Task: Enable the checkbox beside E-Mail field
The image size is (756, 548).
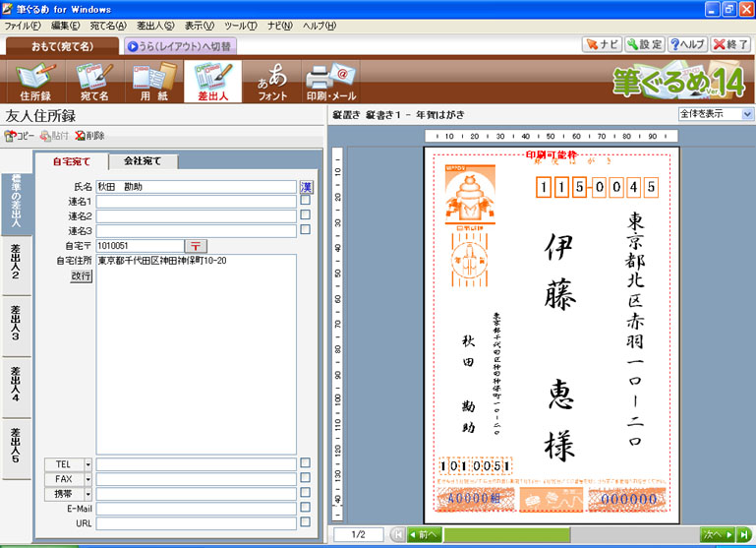Action: tap(306, 508)
